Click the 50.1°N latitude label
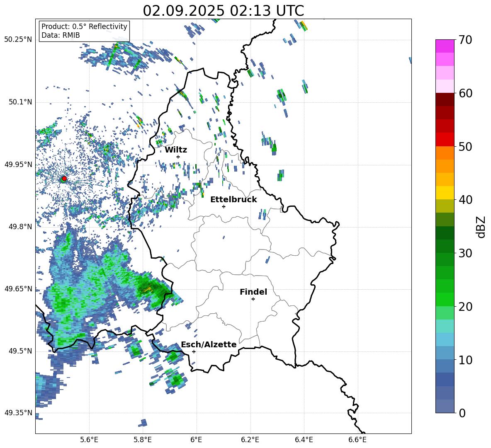Image resolution: width=491 pixels, height=448 pixels. click(20, 102)
